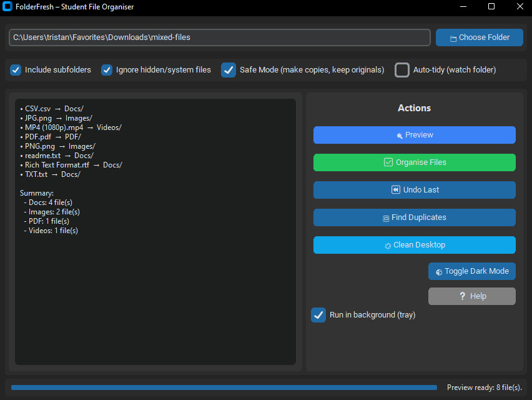
Task: Click the folder path input field
Action: pos(220,37)
